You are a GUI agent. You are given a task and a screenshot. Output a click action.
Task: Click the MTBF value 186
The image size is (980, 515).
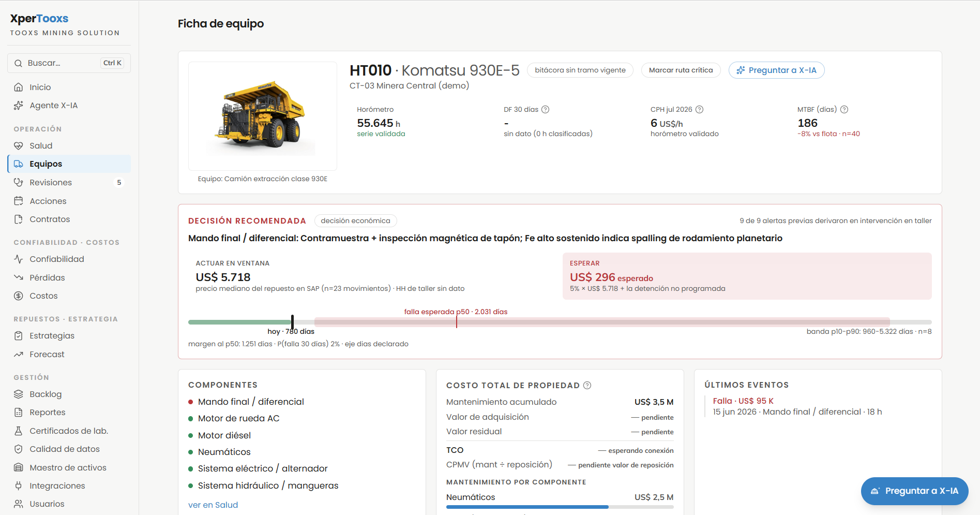[x=807, y=123]
